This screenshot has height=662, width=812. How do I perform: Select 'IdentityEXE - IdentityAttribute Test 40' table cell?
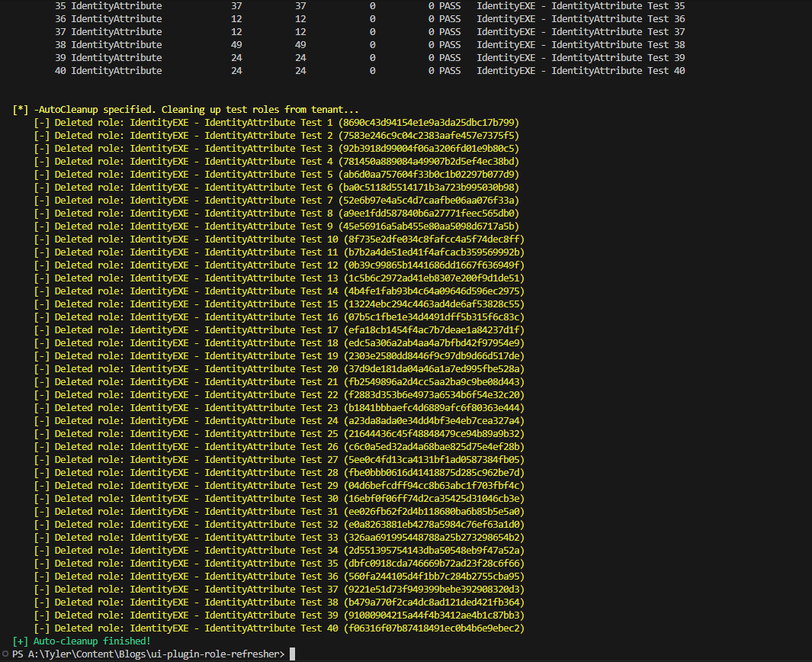click(580, 71)
